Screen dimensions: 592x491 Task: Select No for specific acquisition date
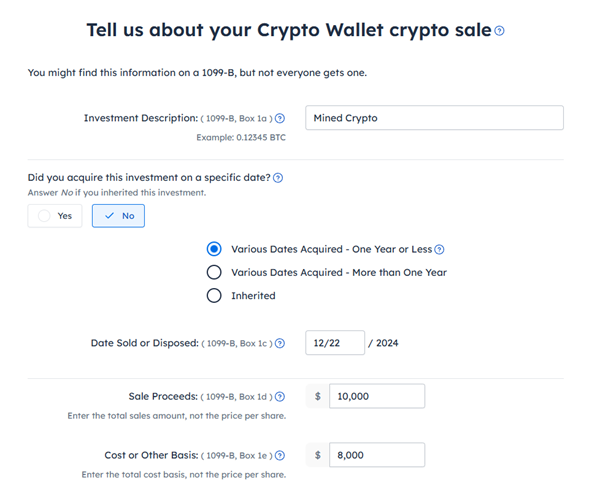tap(118, 216)
